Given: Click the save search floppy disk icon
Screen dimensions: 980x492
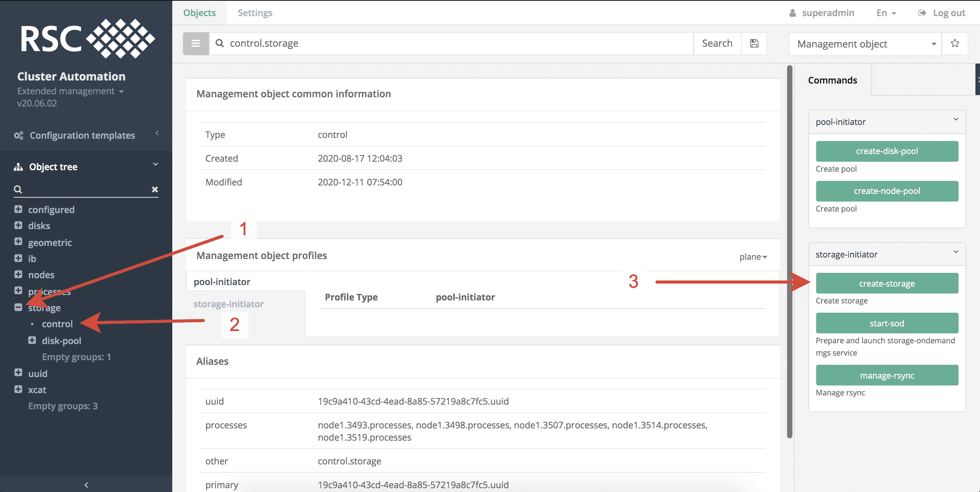Looking at the screenshot, I should point(754,43).
